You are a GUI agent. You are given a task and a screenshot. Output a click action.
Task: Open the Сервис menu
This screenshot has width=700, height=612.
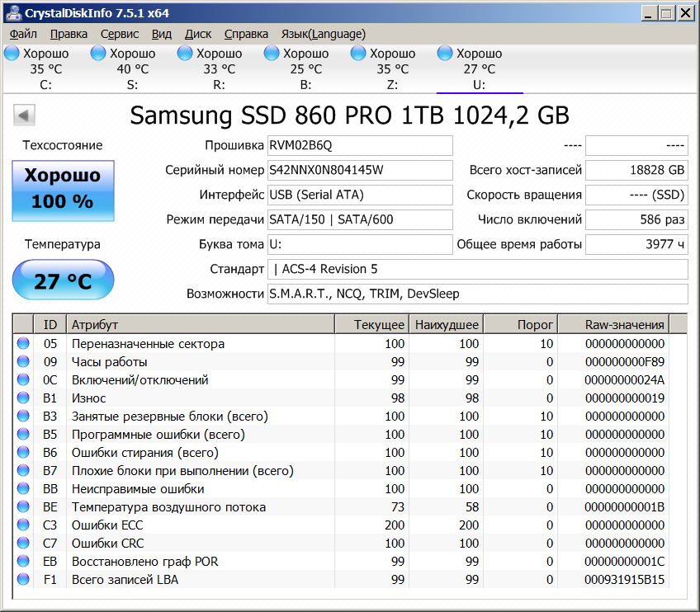pos(120,35)
